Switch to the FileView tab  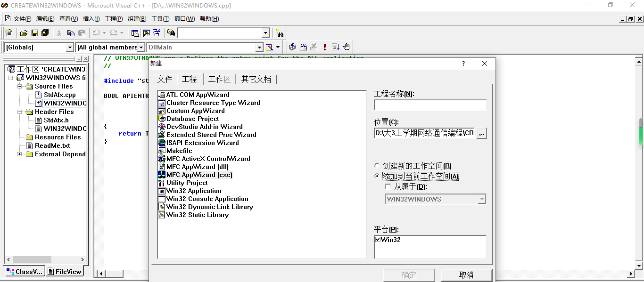tap(64, 272)
